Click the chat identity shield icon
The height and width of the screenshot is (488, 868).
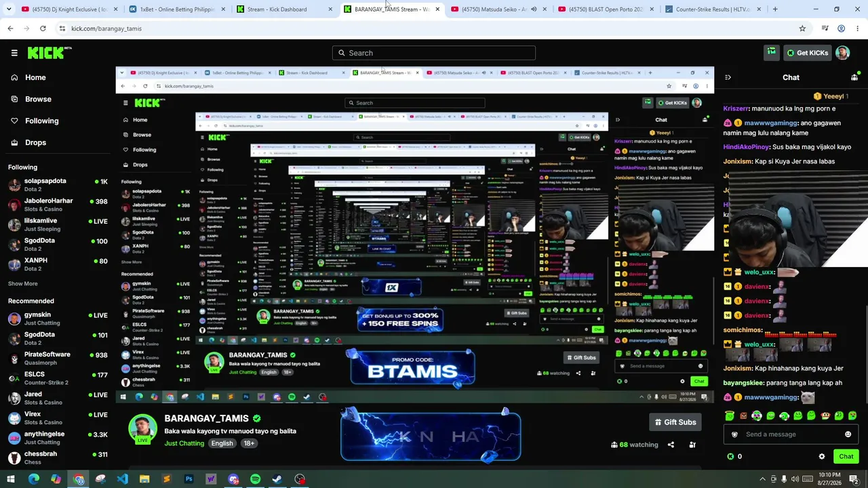734,434
